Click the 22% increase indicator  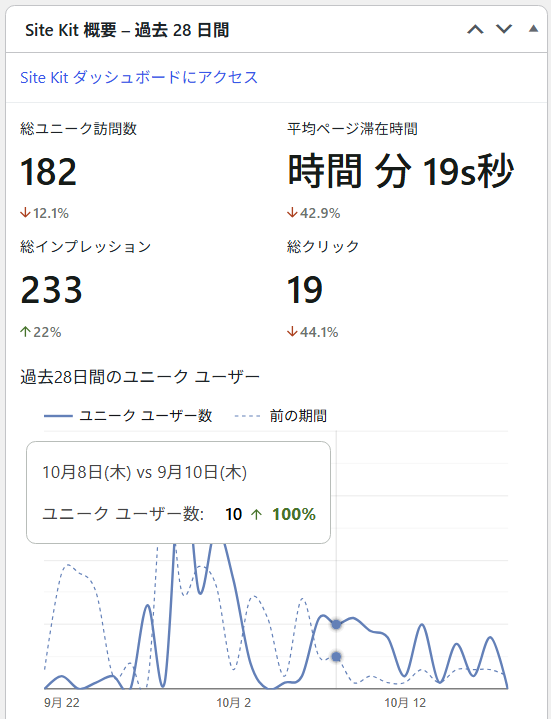pyautogui.click(x=41, y=332)
